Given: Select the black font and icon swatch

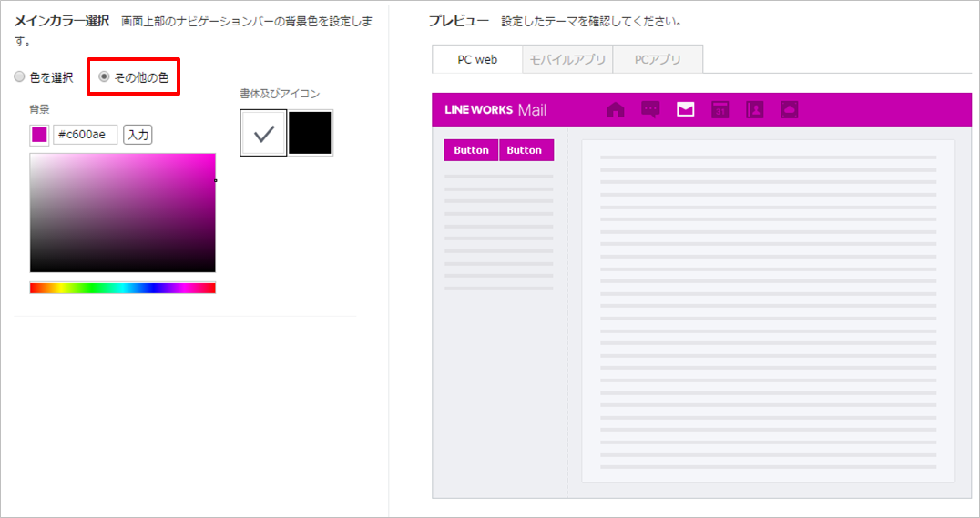Looking at the screenshot, I should 311,133.
